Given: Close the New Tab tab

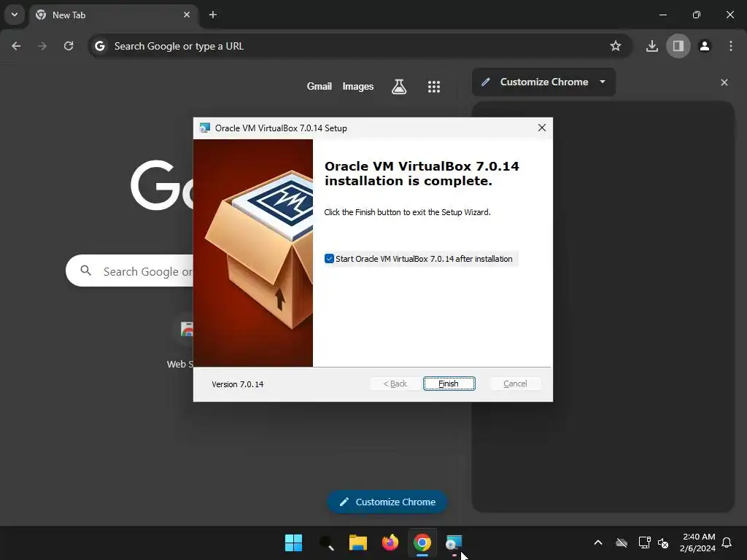Looking at the screenshot, I should point(187,15).
